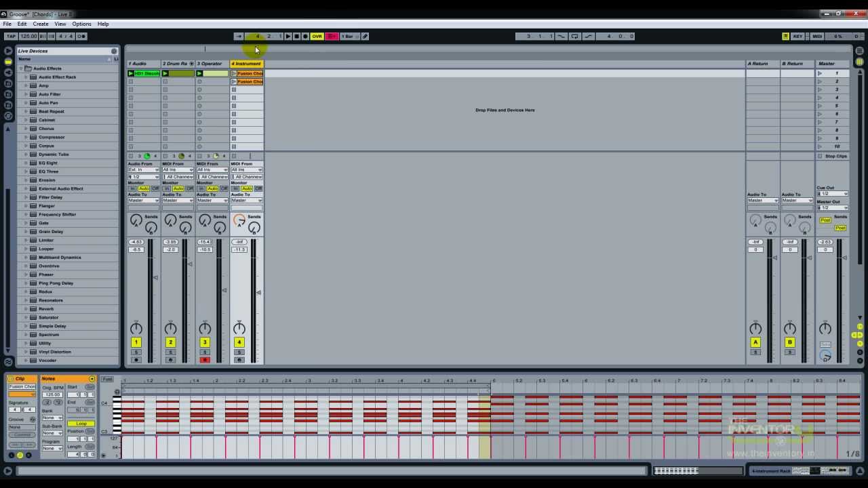Image resolution: width=868 pixels, height=488 pixels.
Task: Toggle the OVR overdub switch
Action: (317, 36)
